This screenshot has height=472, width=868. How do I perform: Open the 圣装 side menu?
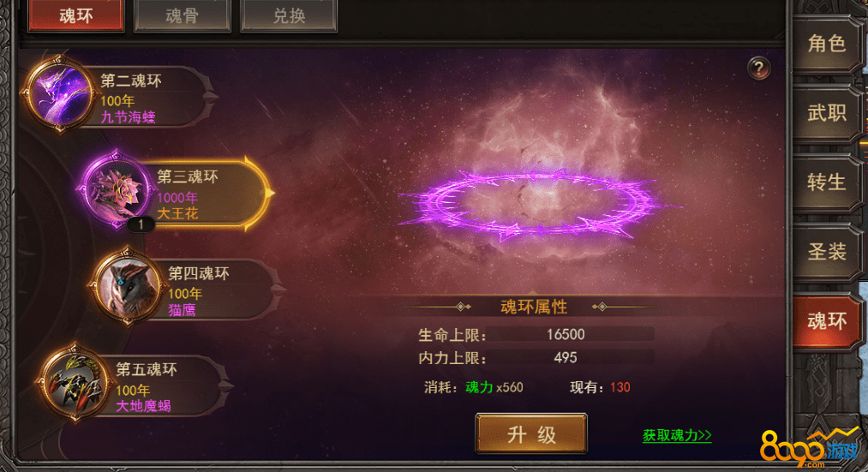[x=827, y=252]
